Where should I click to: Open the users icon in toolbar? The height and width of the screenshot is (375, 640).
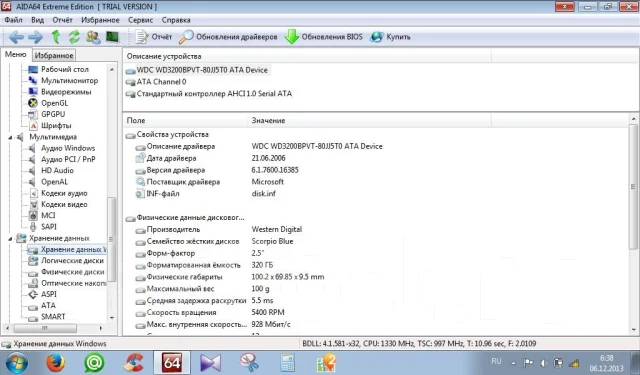click(x=93, y=37)
